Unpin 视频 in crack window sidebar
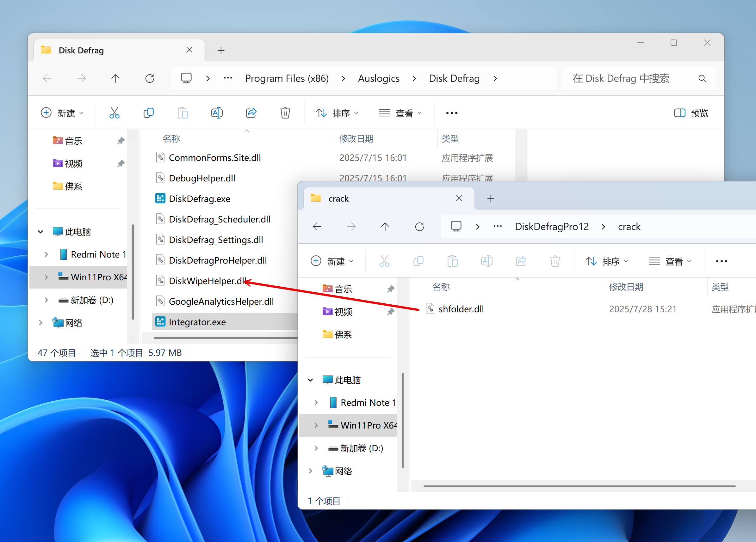The width and height of the screenshot is (756, 542). (391, 312)
